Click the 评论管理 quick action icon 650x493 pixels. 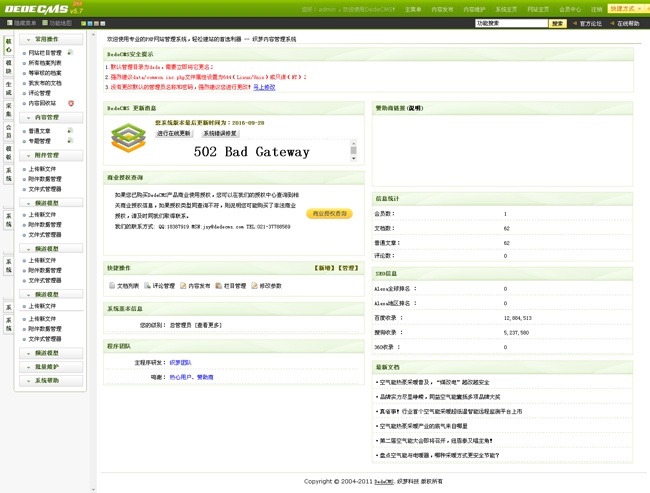[147, 286]
